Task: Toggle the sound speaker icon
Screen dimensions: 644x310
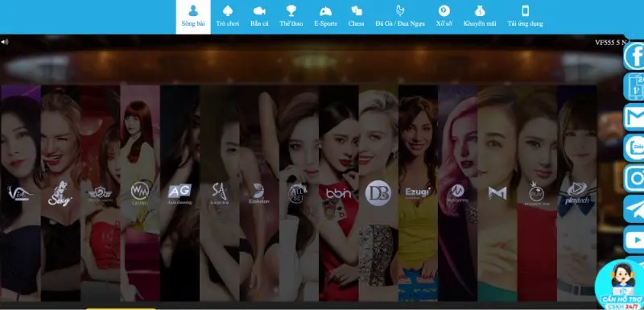Action: 4,42
